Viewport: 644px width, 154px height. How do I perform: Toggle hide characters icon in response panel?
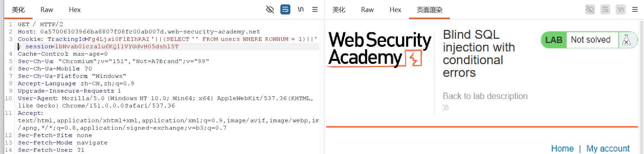pyautogui.click(x=590, y=10)
